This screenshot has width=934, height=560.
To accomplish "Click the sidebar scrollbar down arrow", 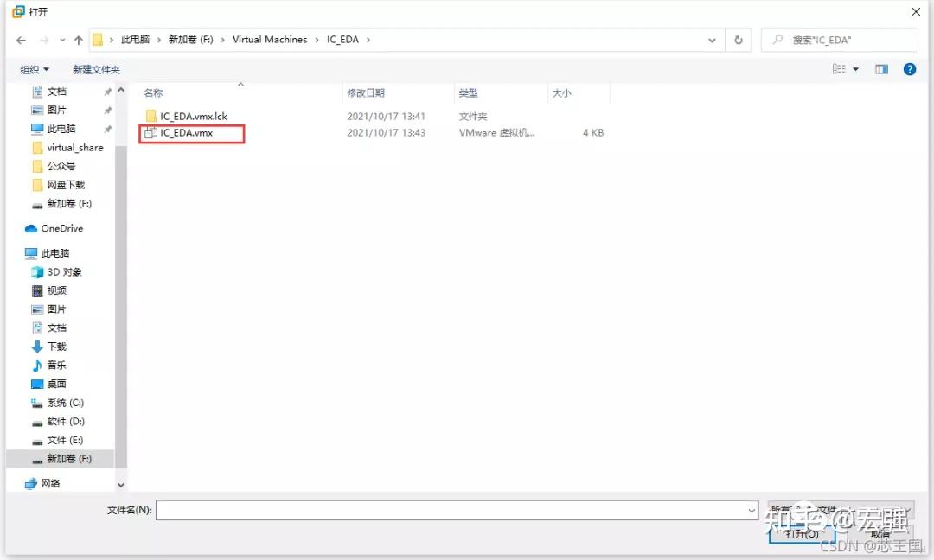I will coord(121,485).
